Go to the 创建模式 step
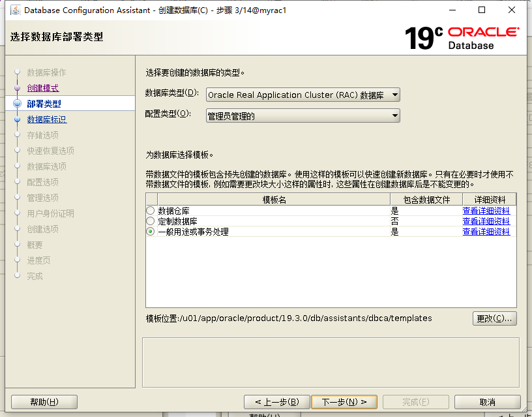 click(x=43, y=88)
